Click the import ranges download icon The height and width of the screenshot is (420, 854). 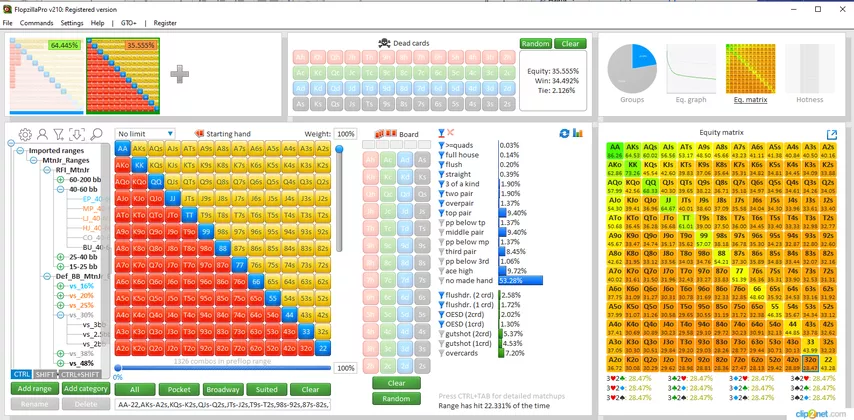tap(76, 134)
